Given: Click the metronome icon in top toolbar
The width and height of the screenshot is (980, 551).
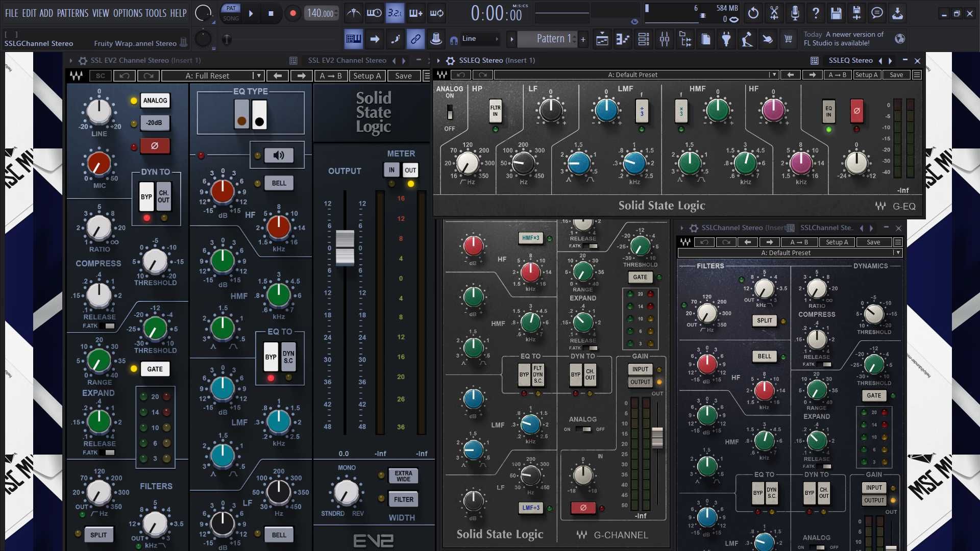Looking at the screenshot, I should tap(353, 13).
